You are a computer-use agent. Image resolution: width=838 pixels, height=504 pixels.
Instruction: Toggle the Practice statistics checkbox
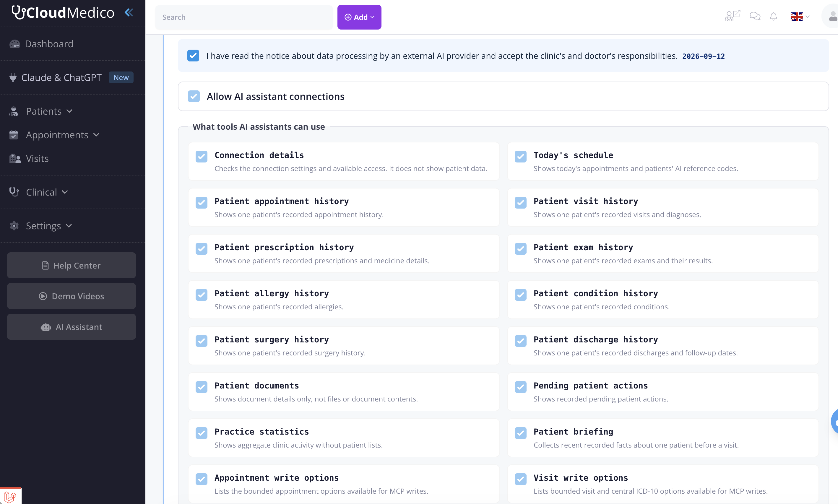[x=202, y=433]
